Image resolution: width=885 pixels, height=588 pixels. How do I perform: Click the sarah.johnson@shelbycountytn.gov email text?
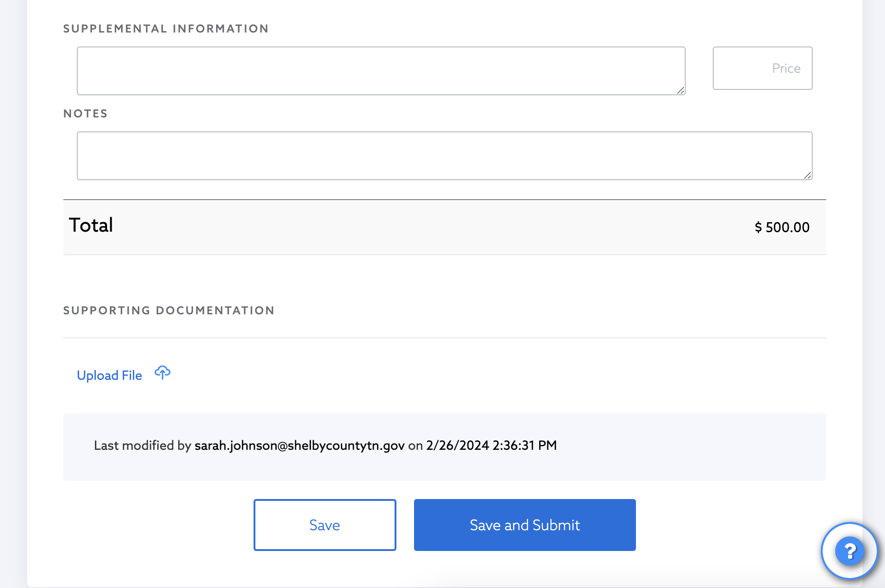pos(299,446)
